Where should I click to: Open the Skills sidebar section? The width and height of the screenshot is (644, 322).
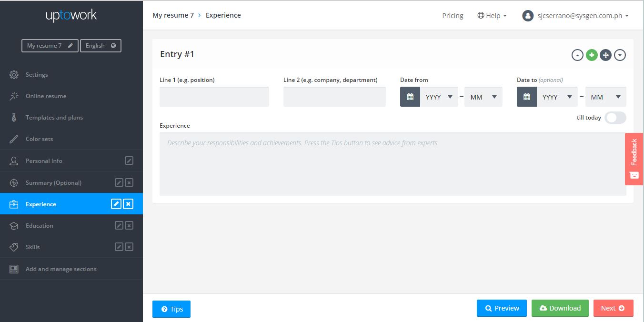point(71,247)
